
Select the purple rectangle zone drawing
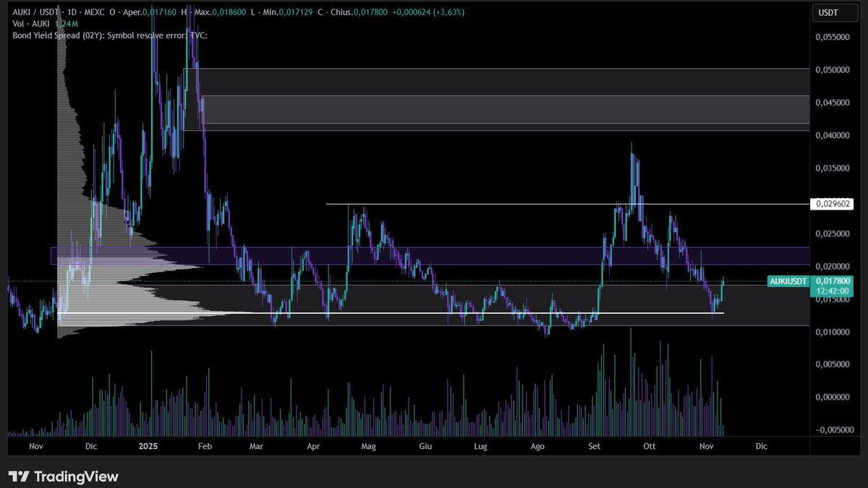(430, 256)
